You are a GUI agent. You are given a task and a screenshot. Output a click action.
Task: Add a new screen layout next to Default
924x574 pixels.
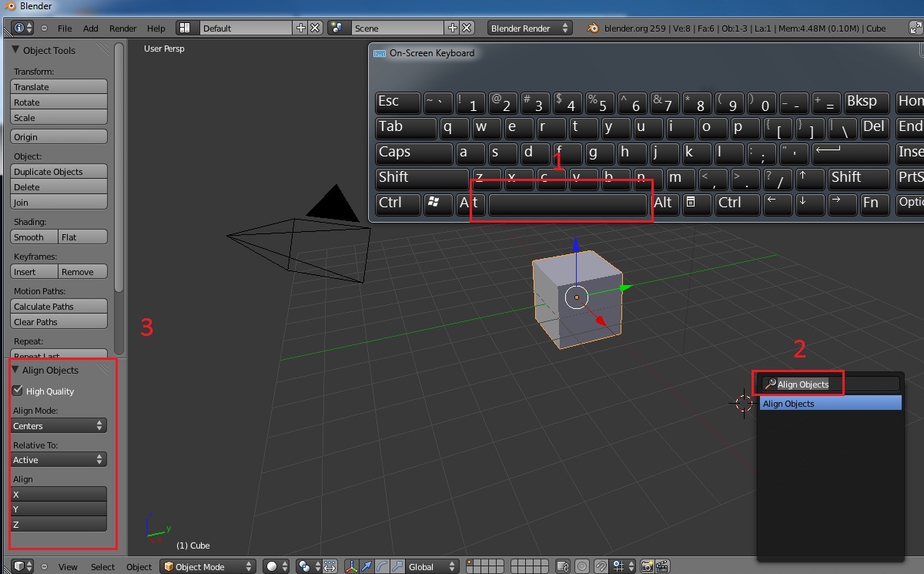(x=301, y=28)
